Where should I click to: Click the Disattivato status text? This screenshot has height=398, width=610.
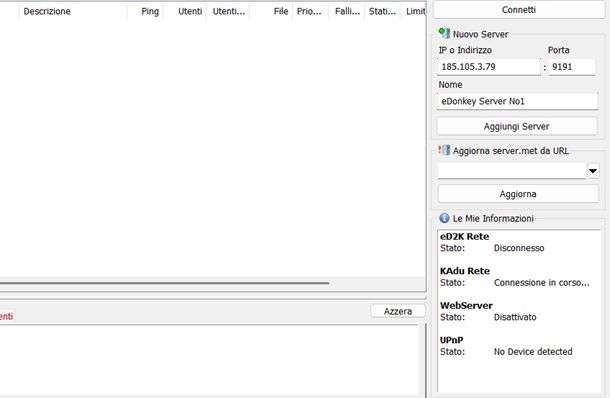515,317
